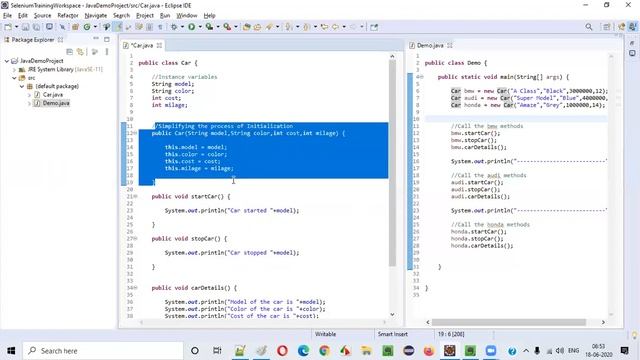640x360 pixels.
Task: Click the Open Task toolbar icon
Action: (x=258, y=27)
